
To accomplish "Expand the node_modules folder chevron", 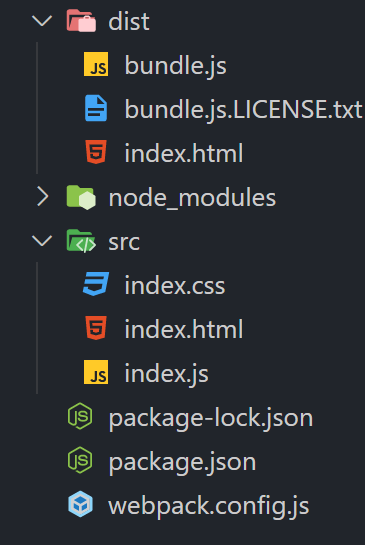I will [43, 196].
